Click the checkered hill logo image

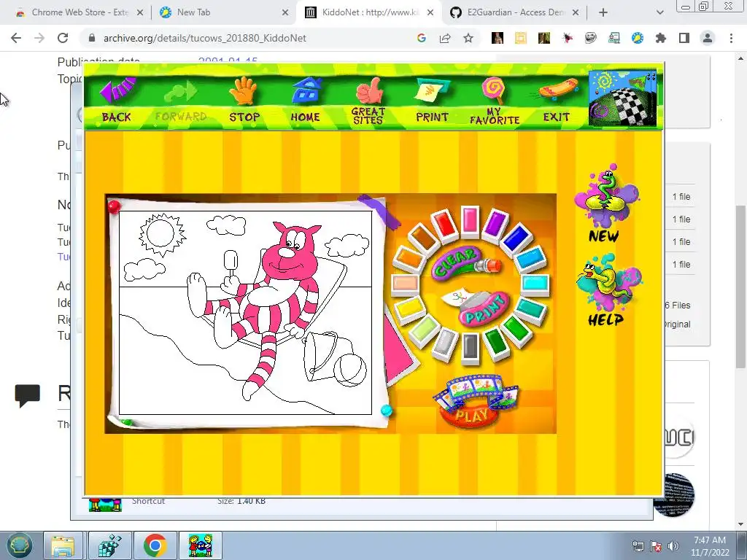point(622,98)
